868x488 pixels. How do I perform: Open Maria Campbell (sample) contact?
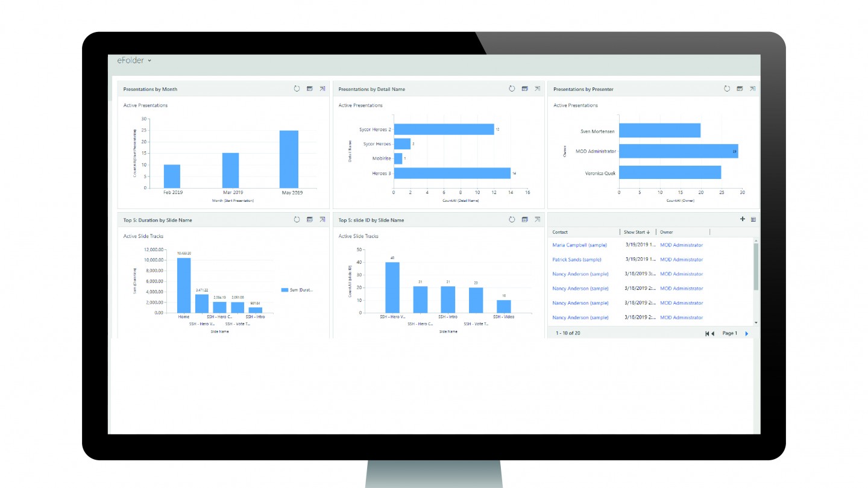[579, 245]
